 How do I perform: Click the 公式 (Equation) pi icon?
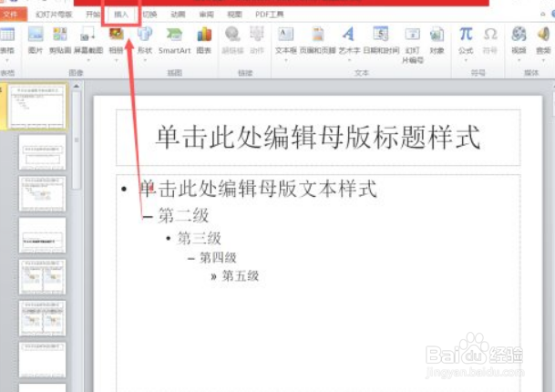(x=466, y=35)
